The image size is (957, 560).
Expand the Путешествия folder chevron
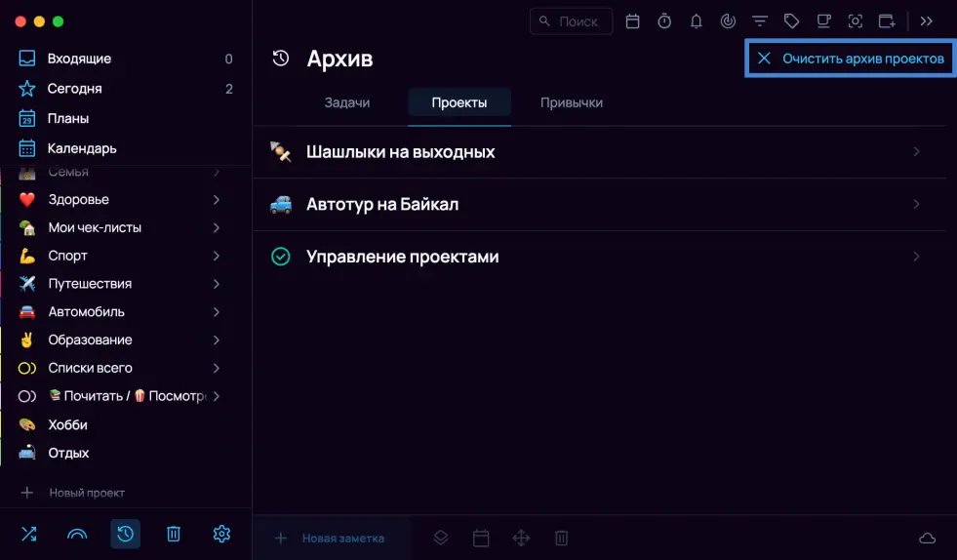(x=216, y=284)
